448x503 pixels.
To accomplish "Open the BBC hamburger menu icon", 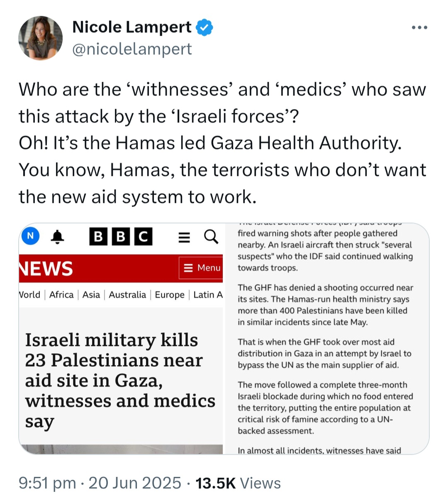I will tap(184, 237).
